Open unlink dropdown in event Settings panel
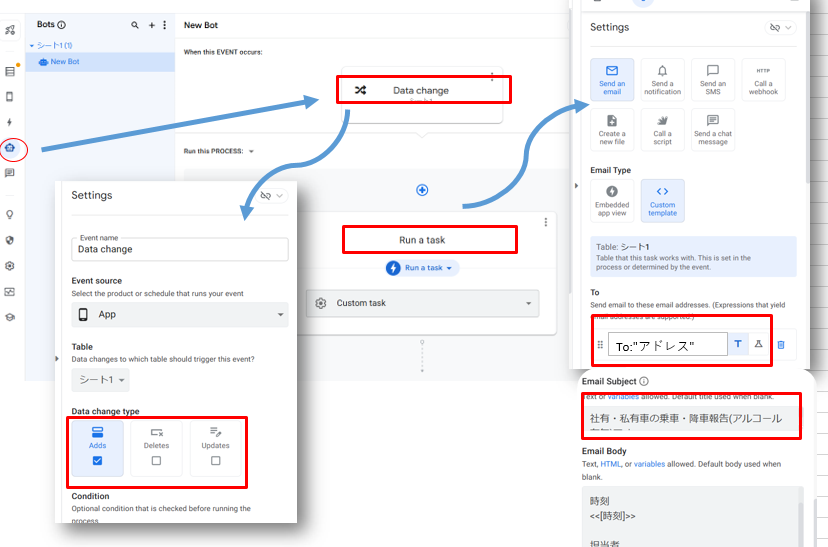Screen dimensions: 828x547 [x=272, y=196]
